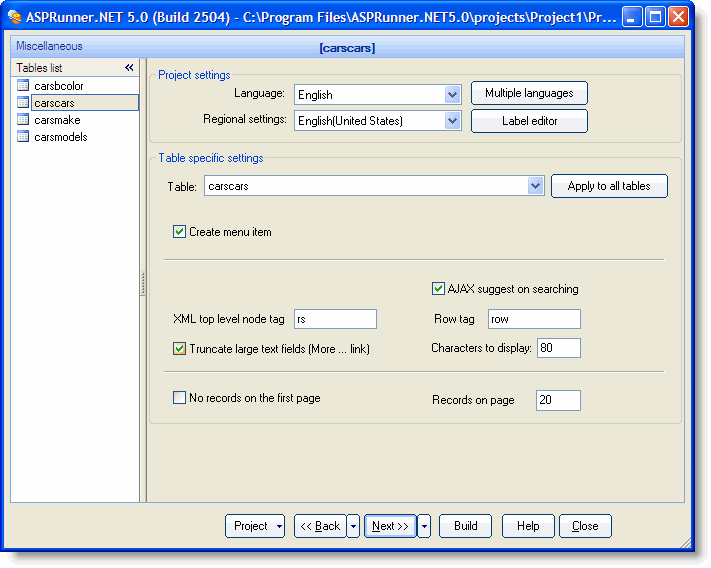Open Help
711x568 pixels.
pos(528,526)
